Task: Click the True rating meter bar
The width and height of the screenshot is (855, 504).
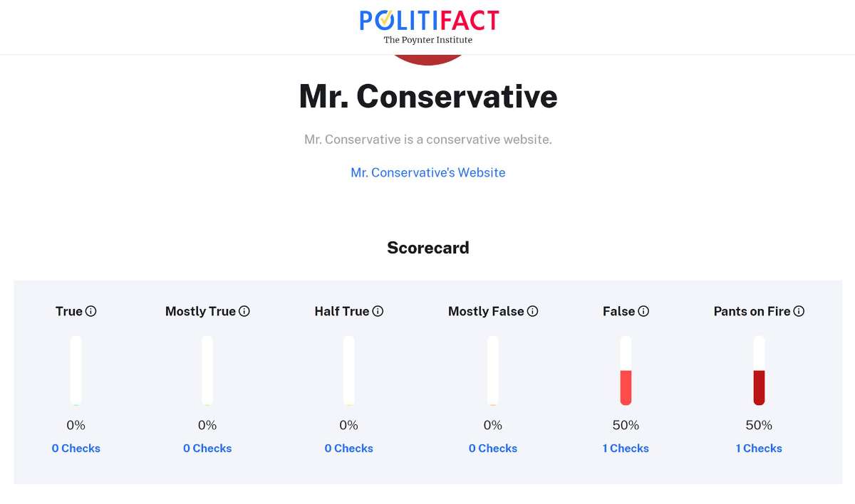Action: [x=76, y=371]
